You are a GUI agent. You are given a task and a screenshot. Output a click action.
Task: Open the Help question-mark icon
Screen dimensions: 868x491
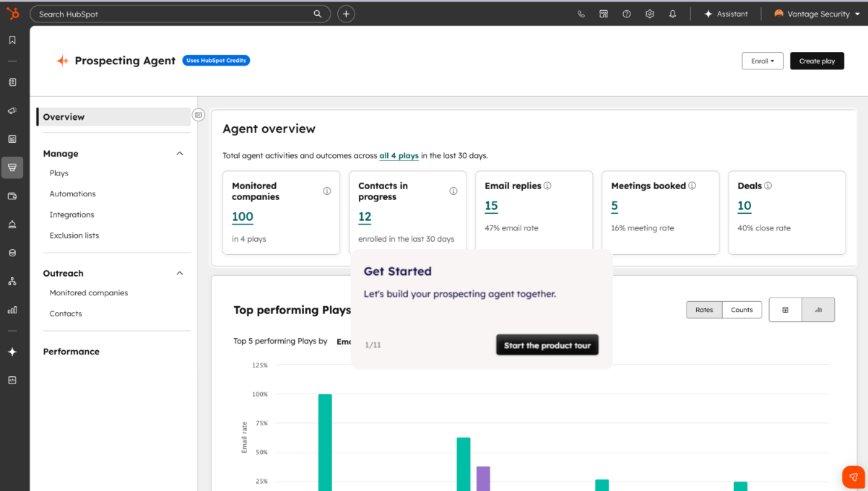[627, 14]
